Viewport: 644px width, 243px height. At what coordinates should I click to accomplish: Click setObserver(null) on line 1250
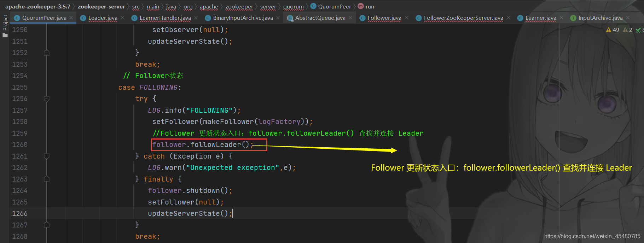click(x=190, y=30)
